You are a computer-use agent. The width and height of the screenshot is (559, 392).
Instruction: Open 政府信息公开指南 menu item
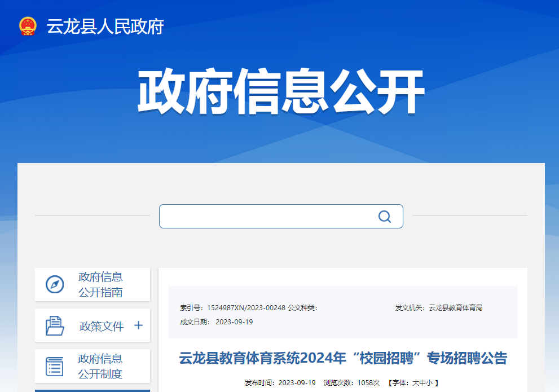[x=93, y=284]
